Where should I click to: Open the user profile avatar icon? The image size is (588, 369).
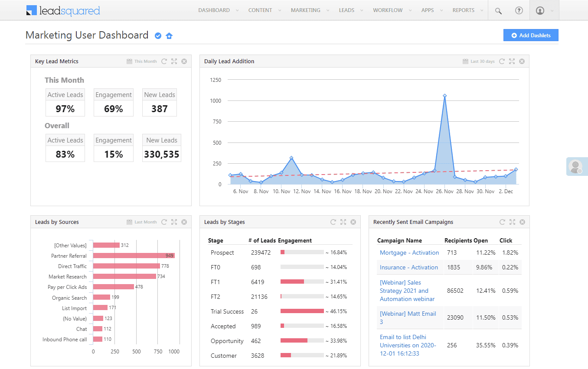pyautogui.click(x=540, y=10)
